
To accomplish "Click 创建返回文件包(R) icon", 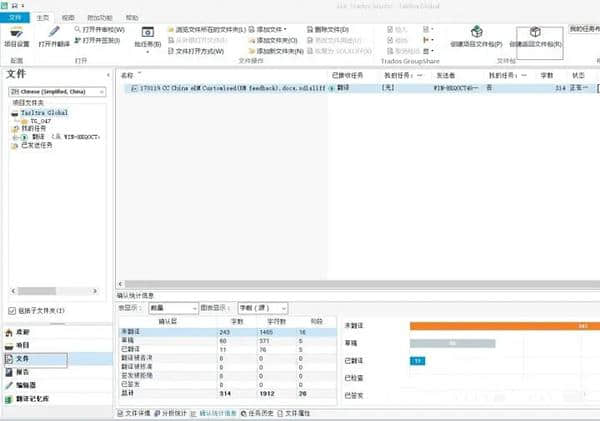I will pos(535,31).
